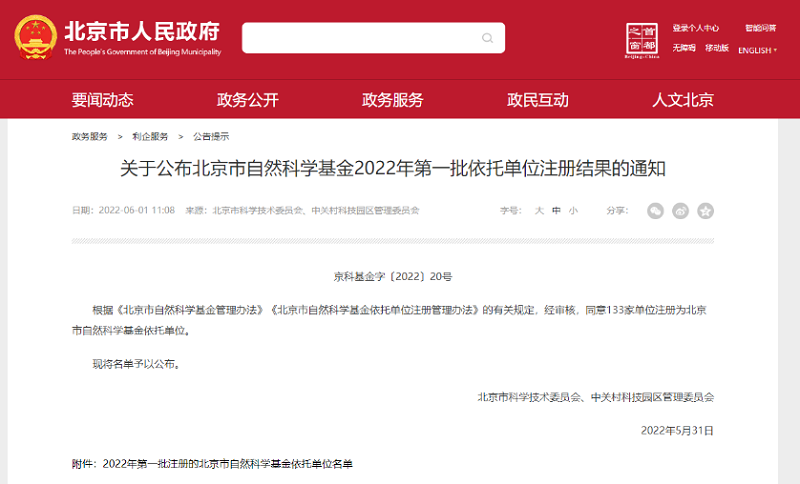Switch to 移动版 mobile version
Image resolution: width=800 pixels, height=484 pixels.
[716, 48]
